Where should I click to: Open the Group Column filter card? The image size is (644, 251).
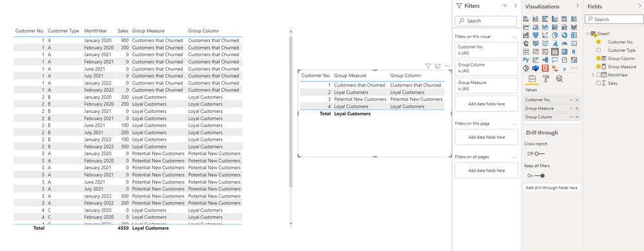[486, 68]
